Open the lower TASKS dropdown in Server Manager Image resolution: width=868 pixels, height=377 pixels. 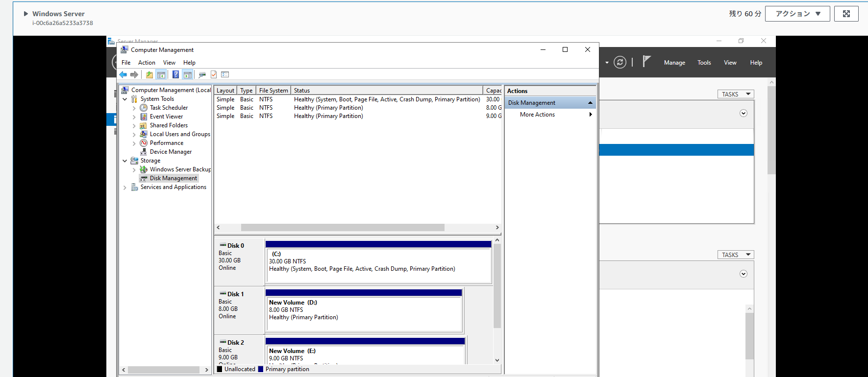[736, 255]
